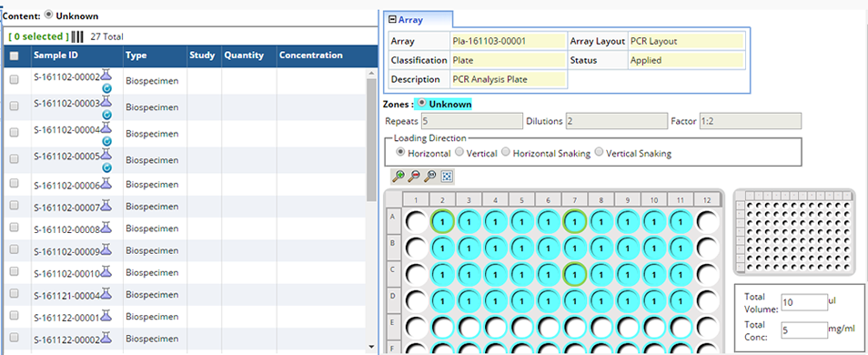Image resolution: width=868 pixels, height=355 pixels.
Task: Click blue check badge under S-161102-00004
Action: [107, 141]
